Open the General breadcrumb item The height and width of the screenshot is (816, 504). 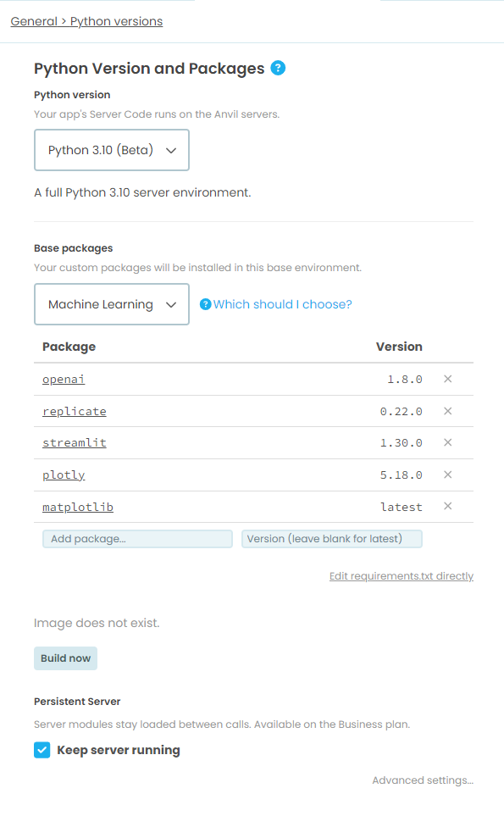pyautogui.click(x=34, y=21)
